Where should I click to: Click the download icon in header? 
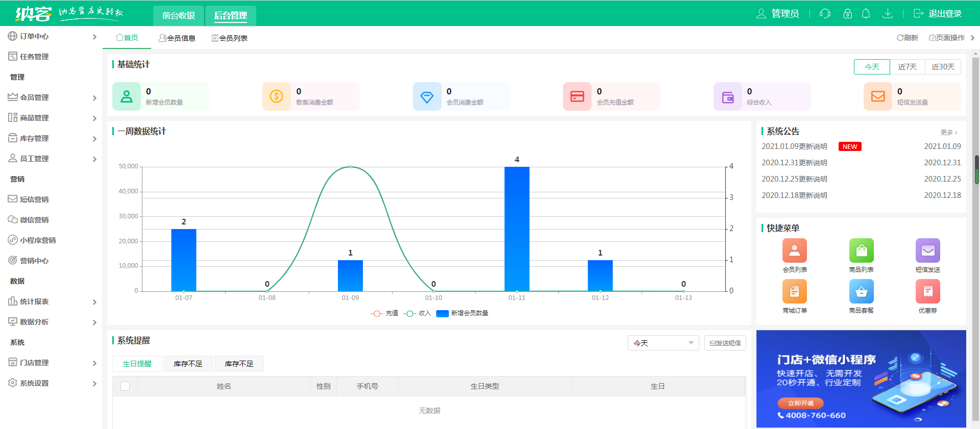[888, 14]
